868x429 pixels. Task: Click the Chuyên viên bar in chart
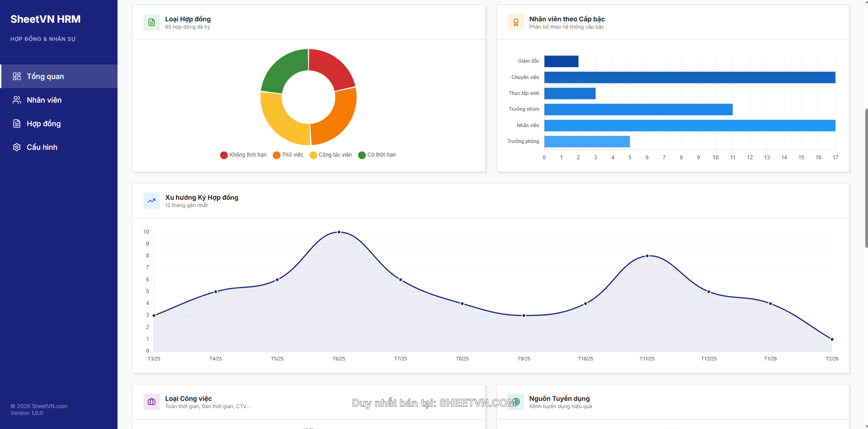click(689, 78)
